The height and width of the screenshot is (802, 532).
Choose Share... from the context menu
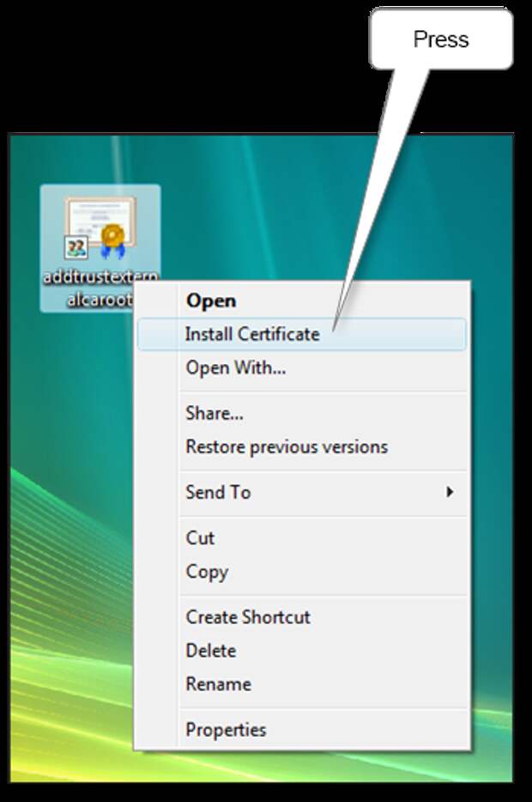(x=302, y=413)
